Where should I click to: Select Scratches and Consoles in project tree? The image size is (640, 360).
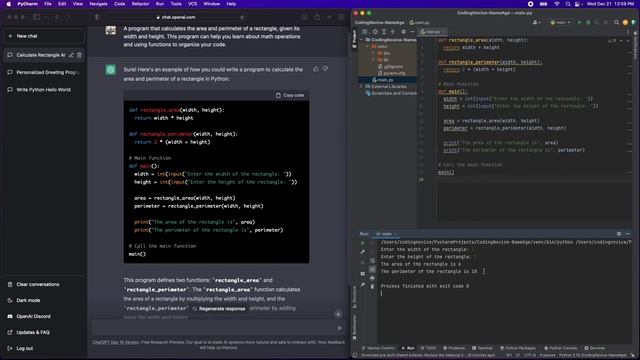click(x=391, y=93)
